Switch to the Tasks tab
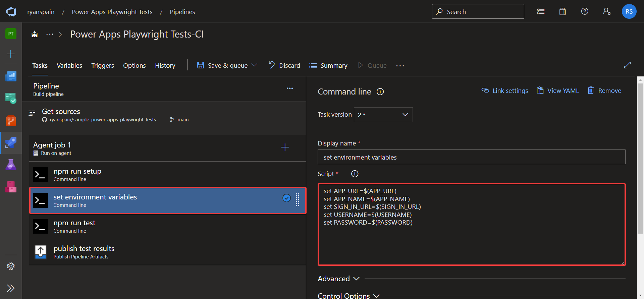The image size is (644, 299). point(40,66)
